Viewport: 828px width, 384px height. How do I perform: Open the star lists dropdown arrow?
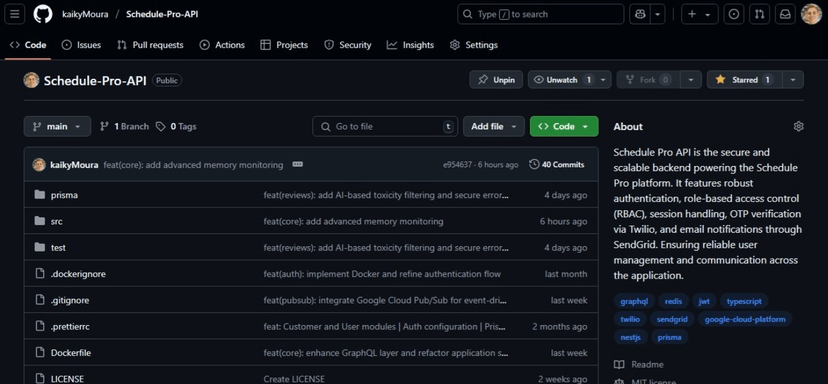tap(793, 80)
